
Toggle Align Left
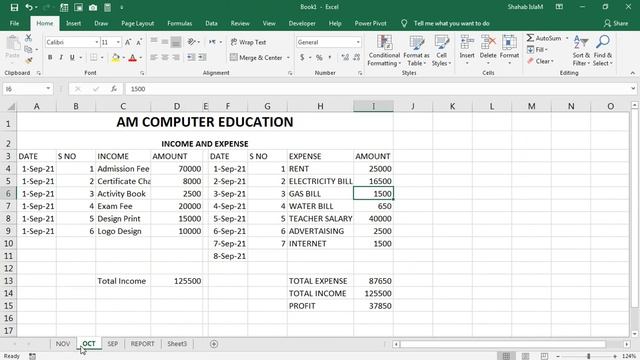(154, 58)
